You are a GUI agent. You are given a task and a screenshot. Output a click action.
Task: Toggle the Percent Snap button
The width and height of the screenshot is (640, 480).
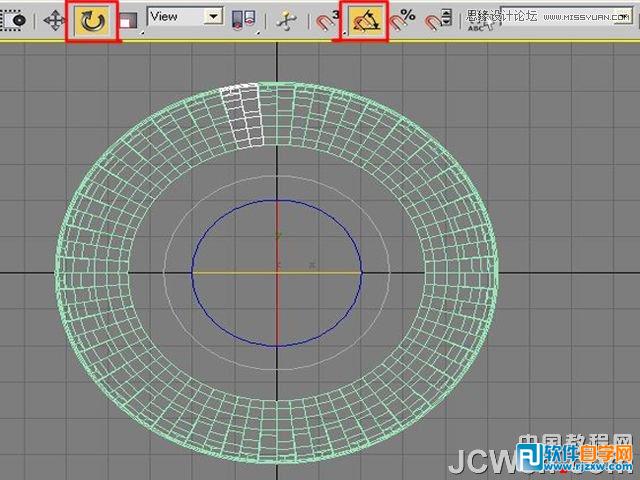402,20
